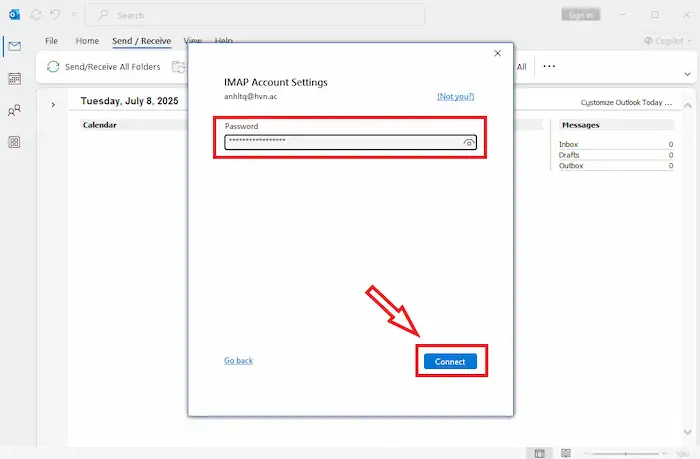
Task: Click inside the Password input field
Action: click(340, 143)
